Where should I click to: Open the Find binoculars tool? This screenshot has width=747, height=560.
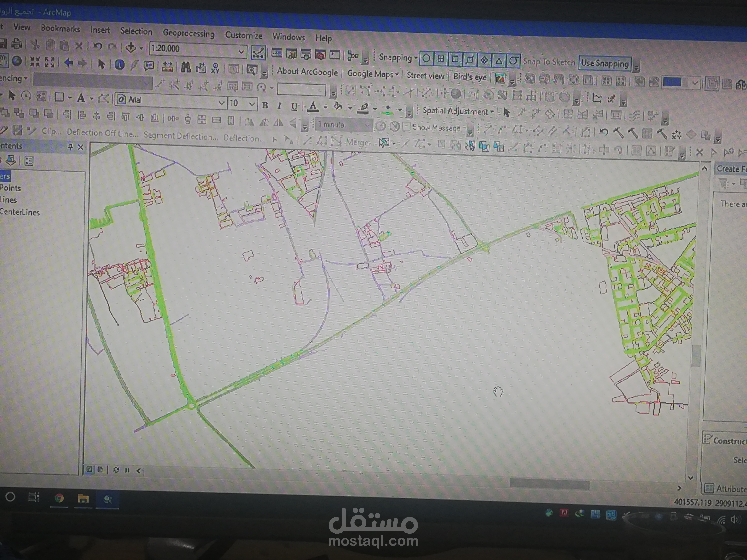185,67
